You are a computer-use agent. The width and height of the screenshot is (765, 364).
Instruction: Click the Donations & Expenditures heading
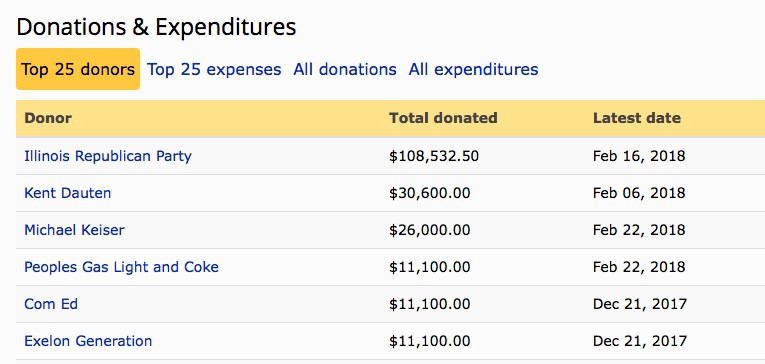[156, 27]
